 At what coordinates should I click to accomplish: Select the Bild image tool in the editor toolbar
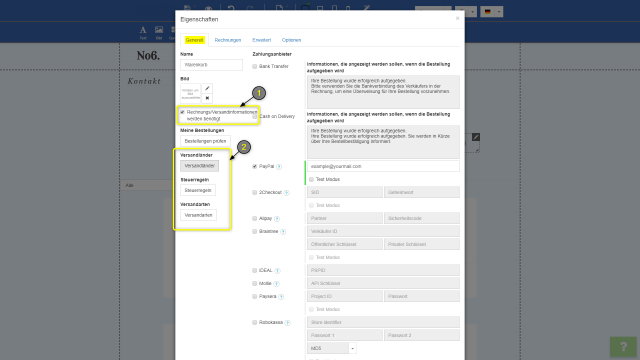pos(159,32)
